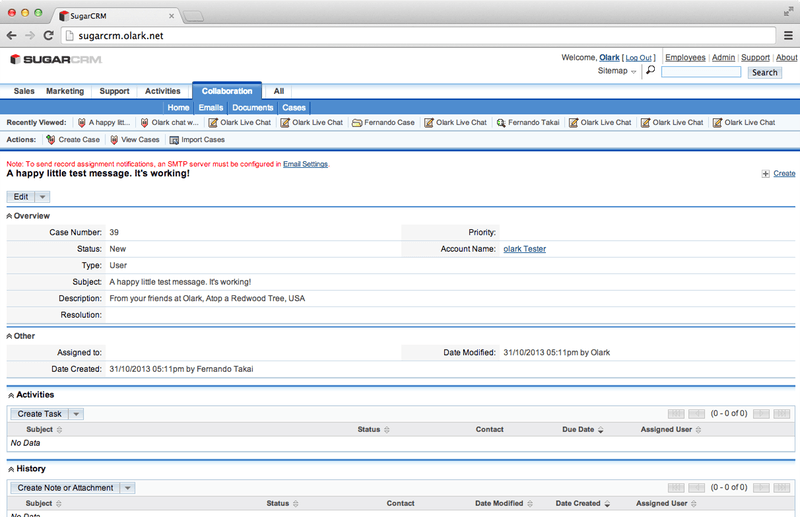Expand the Sitemap dropdown
Screen dimensions: 800x517
(x=634, y=72)
